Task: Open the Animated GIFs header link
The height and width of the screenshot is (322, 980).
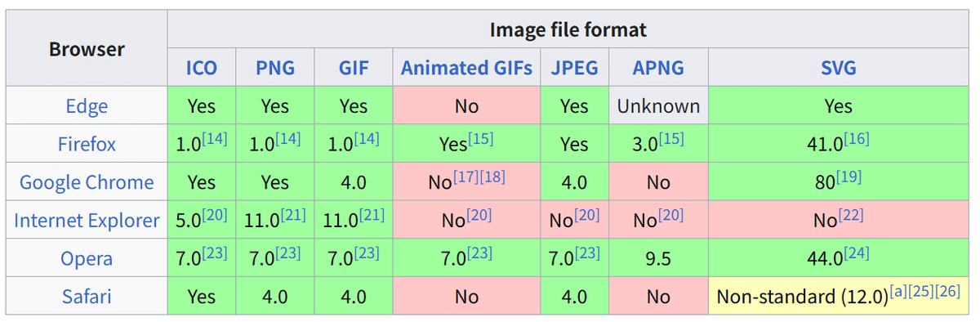Action: 466,68
